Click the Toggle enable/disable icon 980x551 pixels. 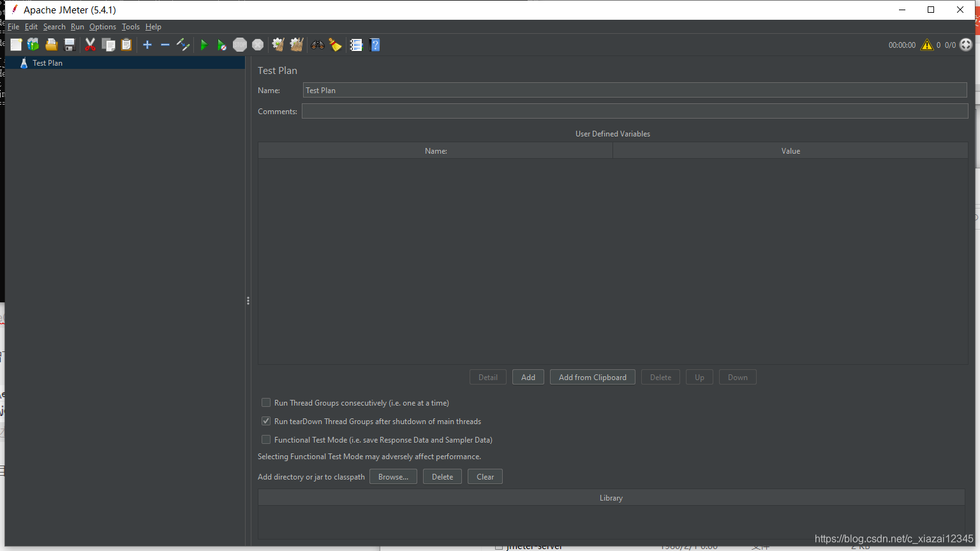[x=183, y=45]
